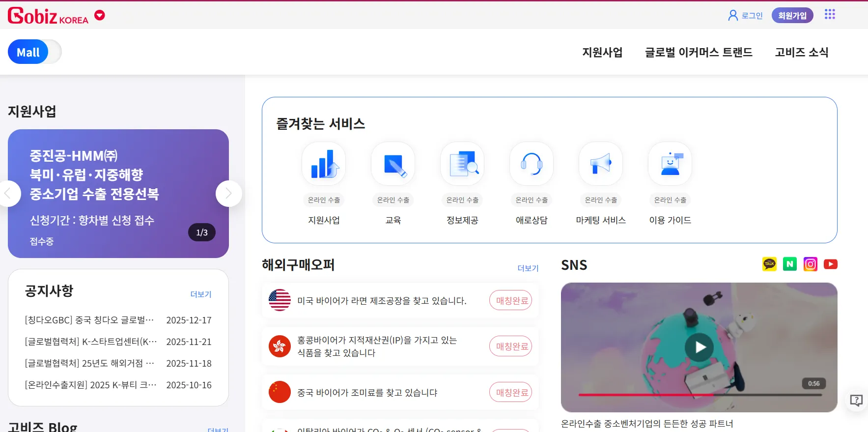The width and height of the screenshot is (868, 432).
Task: Click the 지원사업 bar chart icon
Action: pyautogui.click(x=324, y=164)
